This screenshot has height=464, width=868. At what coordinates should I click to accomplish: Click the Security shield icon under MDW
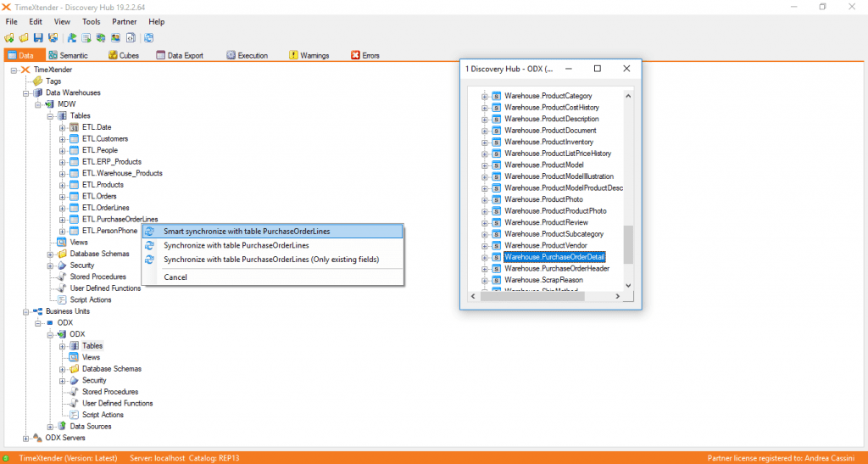[x=62, y=266]
